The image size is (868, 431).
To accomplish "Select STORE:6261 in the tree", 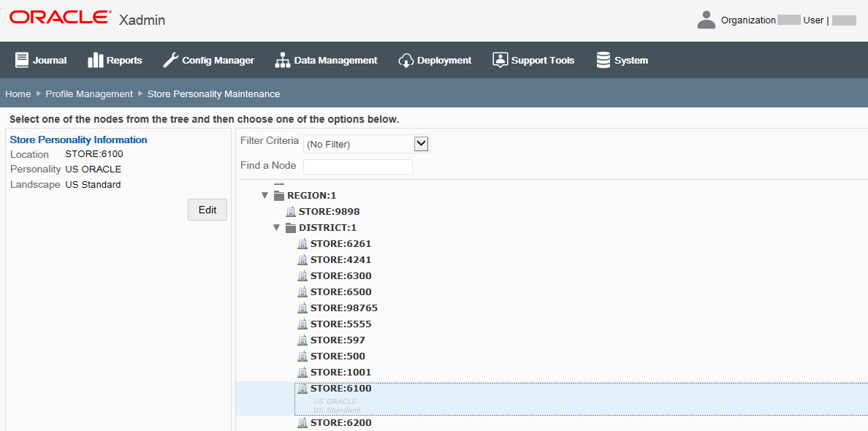I will coord(340,243).
